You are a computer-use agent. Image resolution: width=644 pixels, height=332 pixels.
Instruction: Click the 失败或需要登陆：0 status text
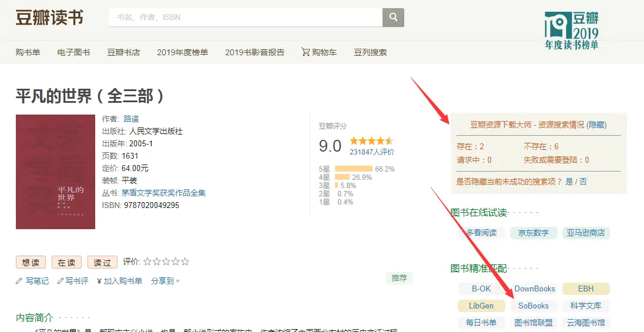point(556,160)
